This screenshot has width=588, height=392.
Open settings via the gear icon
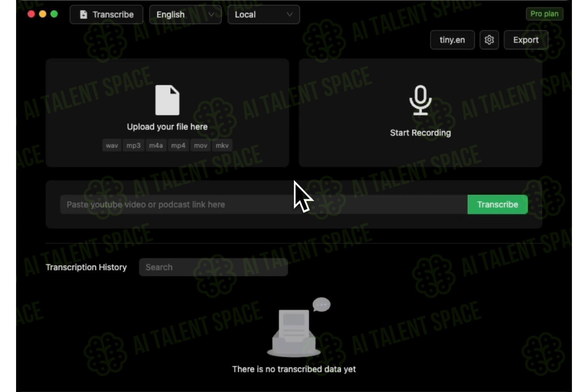489,40
